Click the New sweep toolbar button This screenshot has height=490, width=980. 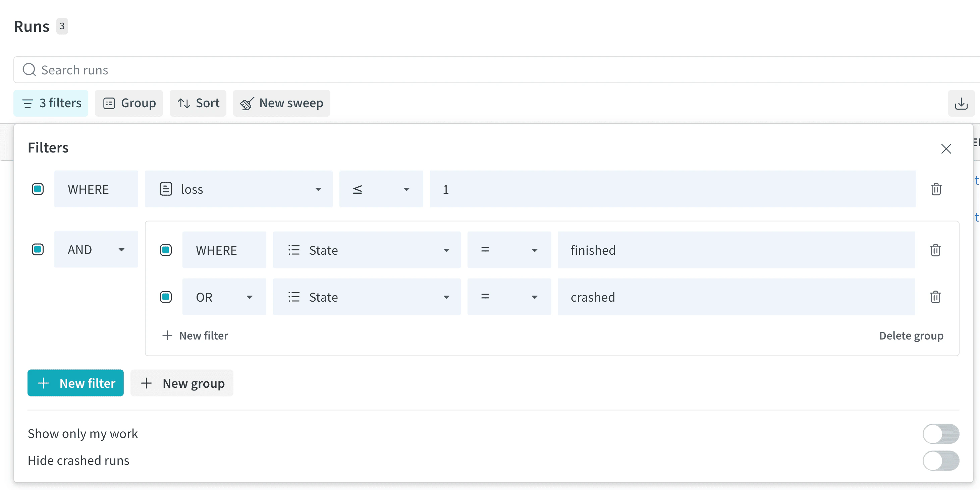282,103
